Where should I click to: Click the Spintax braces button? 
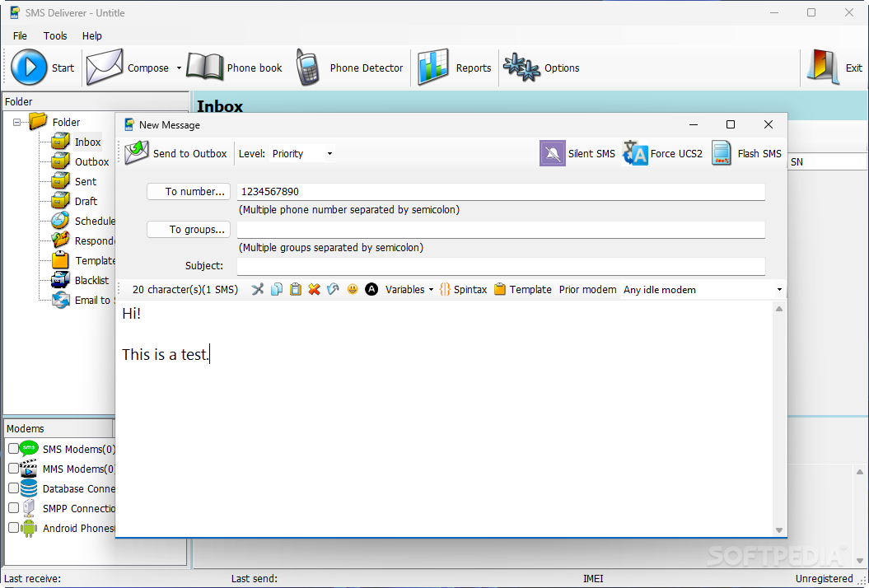[x=463, y=289]
